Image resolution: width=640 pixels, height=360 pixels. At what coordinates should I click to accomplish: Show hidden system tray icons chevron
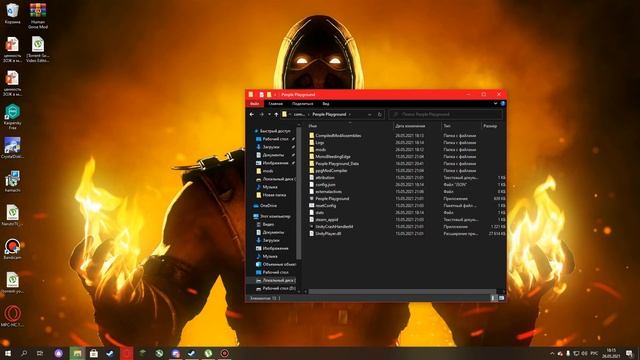552,353
